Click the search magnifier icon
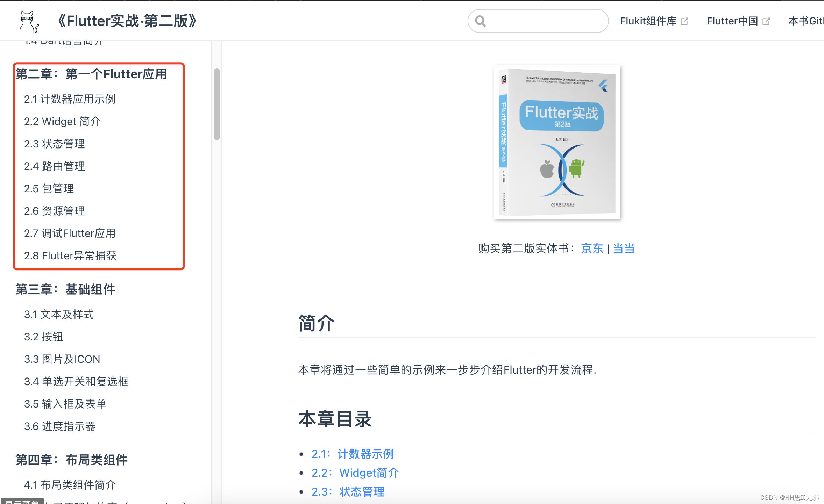Image resolution: width=824 pixels, height=504 pixels. (x=481, y=21)
